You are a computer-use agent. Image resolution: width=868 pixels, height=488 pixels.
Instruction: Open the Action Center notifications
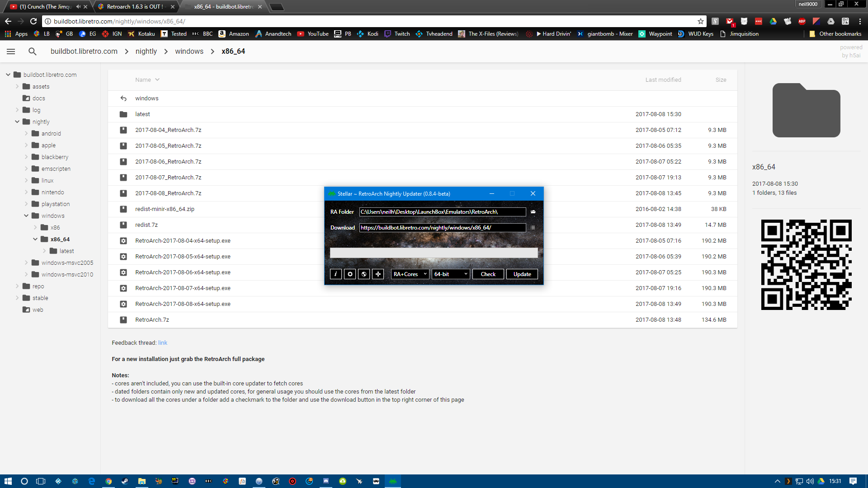point(853,481)
